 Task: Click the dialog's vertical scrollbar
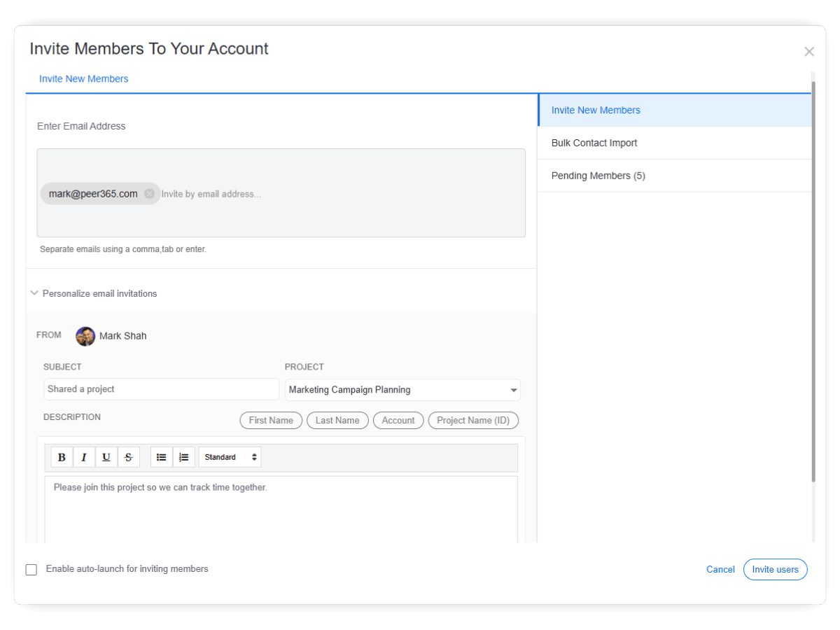(x=813, y=280)
